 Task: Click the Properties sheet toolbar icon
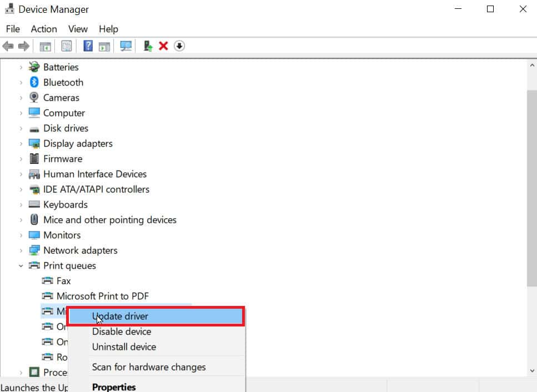67,46
